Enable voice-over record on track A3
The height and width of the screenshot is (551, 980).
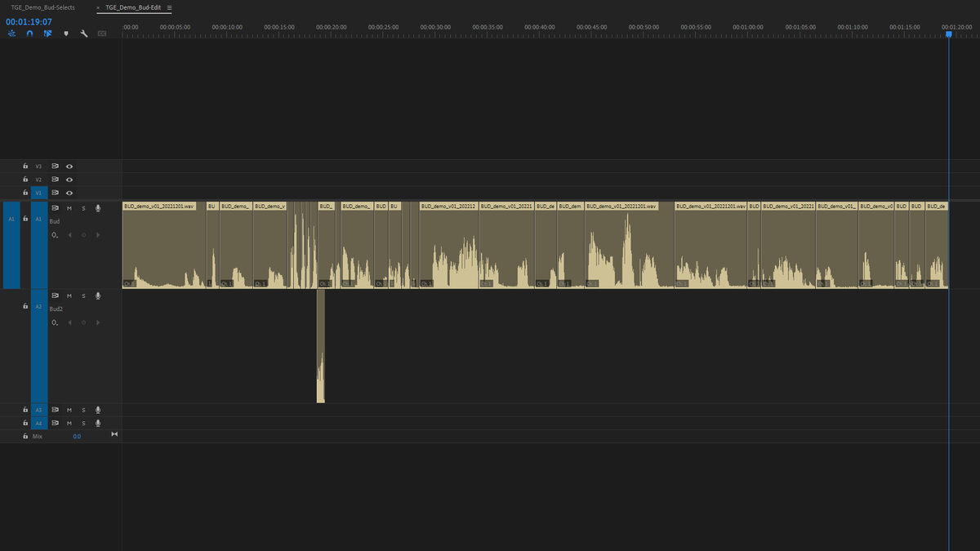(98, 410)
